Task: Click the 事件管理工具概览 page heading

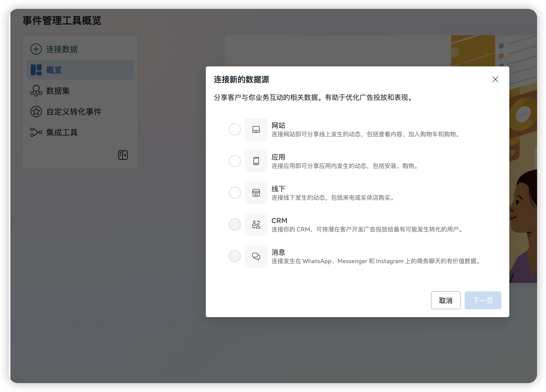Action: (62, 20)
